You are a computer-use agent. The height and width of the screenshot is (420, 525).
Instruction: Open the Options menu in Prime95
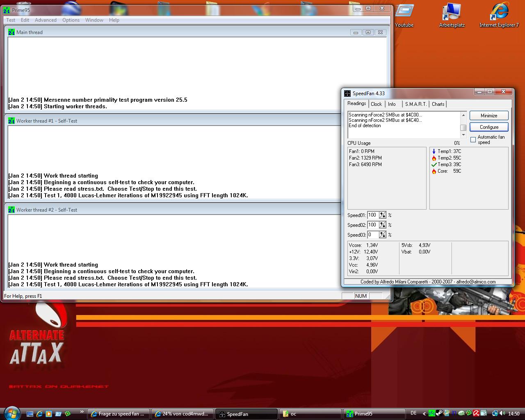point(71,20)
